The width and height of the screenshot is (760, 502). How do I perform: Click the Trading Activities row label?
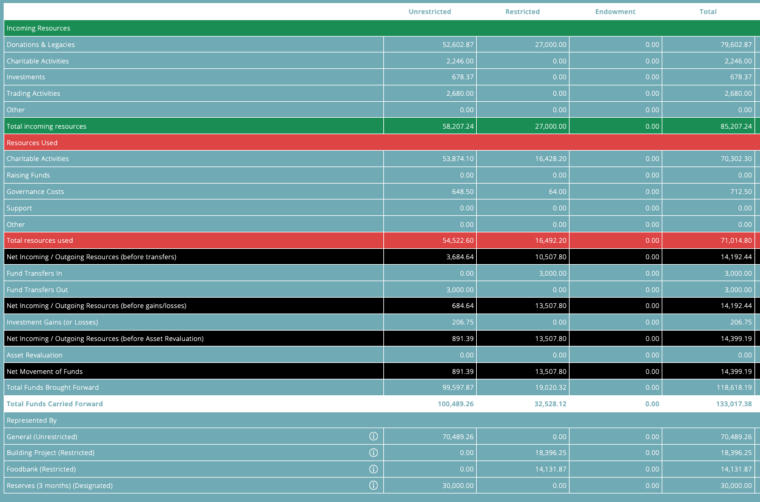[33, 93]
